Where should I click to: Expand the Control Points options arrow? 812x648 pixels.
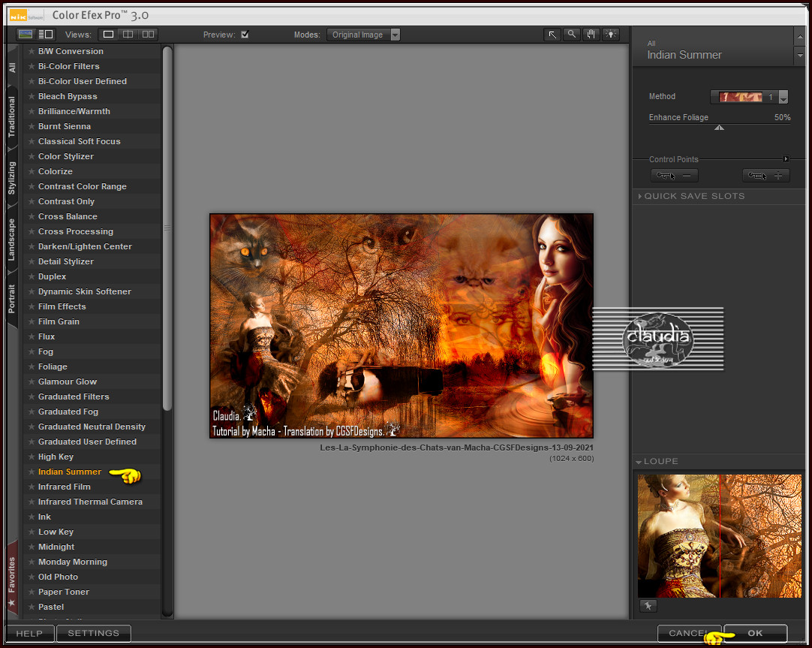click(x=786, y=159)
